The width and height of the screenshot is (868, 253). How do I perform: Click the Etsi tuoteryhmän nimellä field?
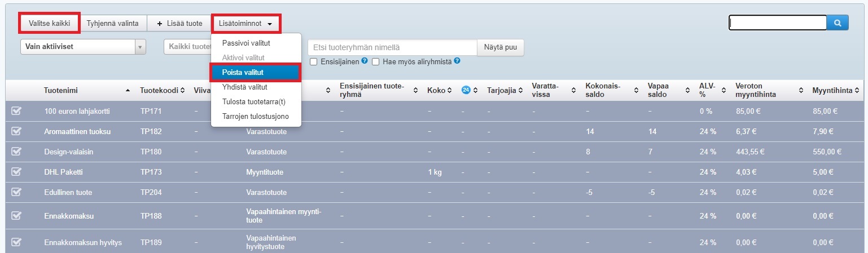pos(392,47)
